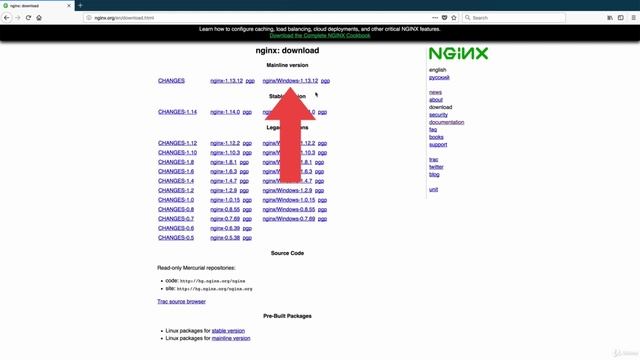Viewport: 640px width, 360px height.
Task: Download nginx/Windows-1.13.12
Action: [290, 81]
